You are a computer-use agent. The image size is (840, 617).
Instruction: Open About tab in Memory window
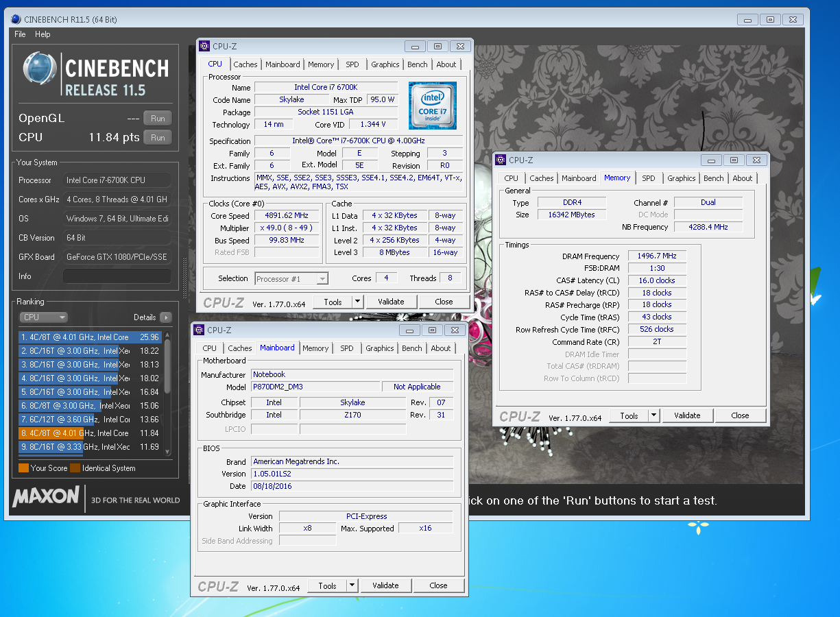743,178
